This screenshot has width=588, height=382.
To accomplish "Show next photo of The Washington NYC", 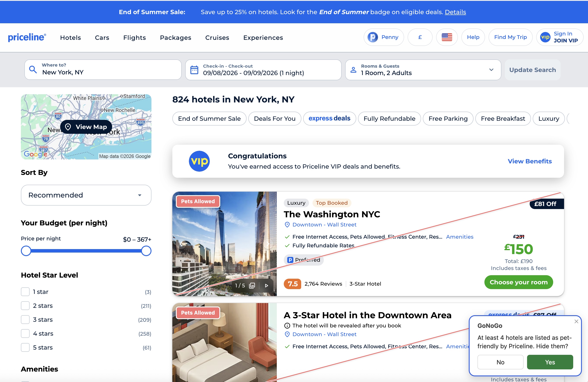I will (x=268, y=244).
